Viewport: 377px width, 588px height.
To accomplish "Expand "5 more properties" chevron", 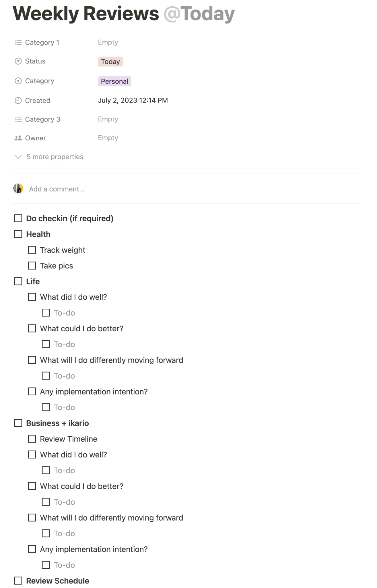I will pos(18,157).
